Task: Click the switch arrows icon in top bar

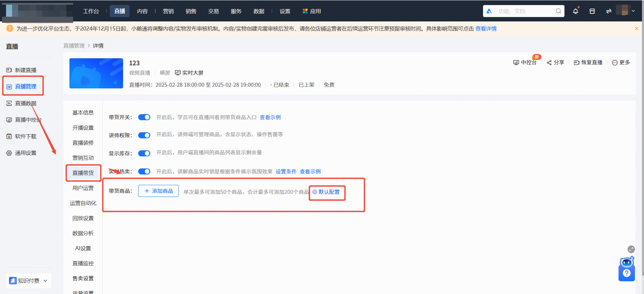Action: coord(608,11)
